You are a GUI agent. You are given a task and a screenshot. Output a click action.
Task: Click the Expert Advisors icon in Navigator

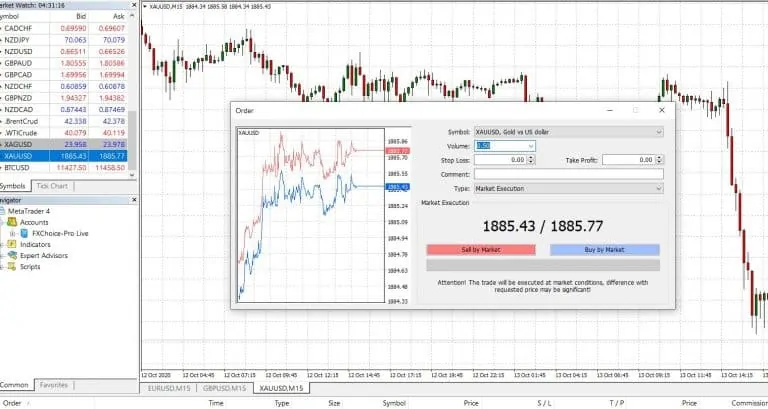tap(12, 256)
